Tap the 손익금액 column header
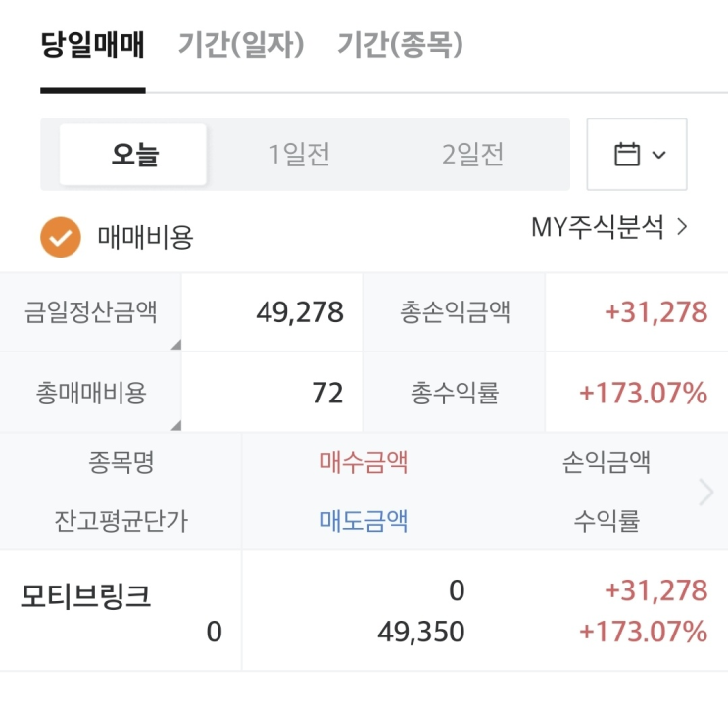The height and width of the screenshot is (705, 728). point(607,462)
